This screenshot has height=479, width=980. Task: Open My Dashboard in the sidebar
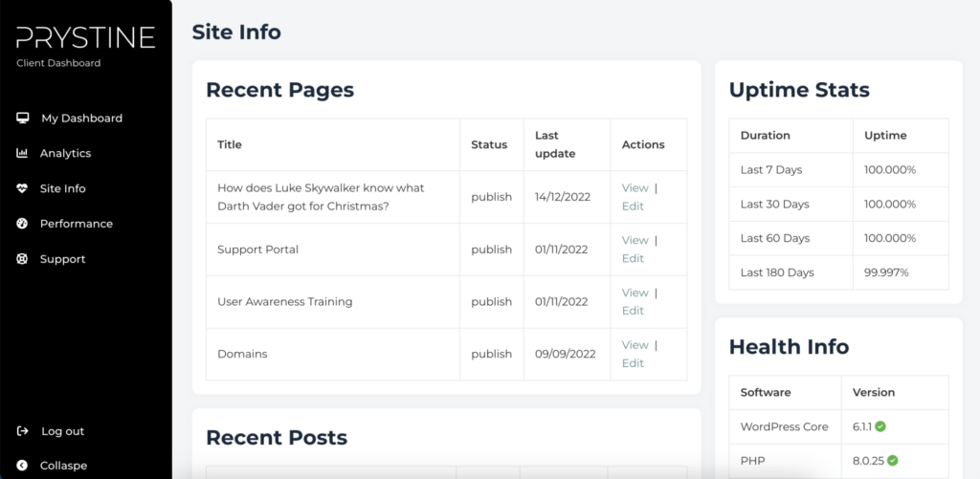click(82, 118)
